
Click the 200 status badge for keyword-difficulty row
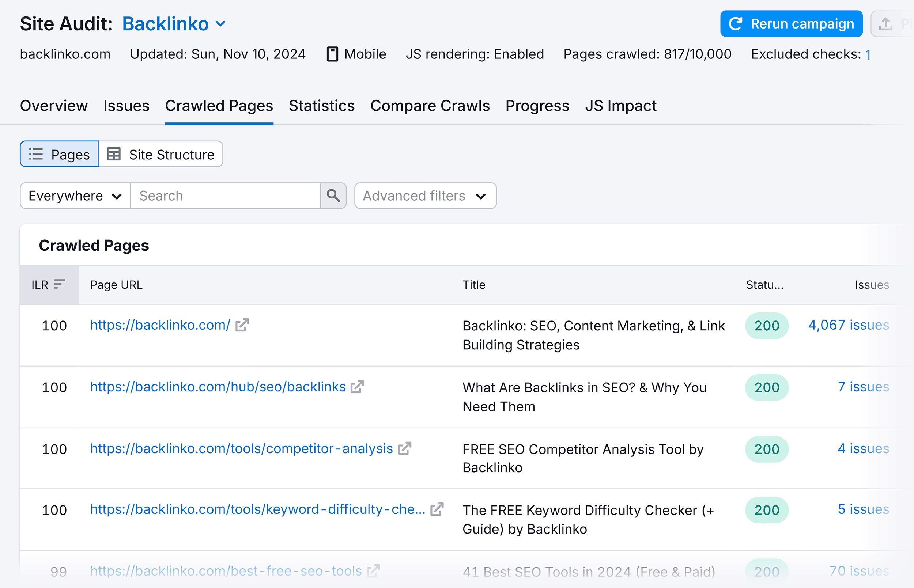[767, 510]
